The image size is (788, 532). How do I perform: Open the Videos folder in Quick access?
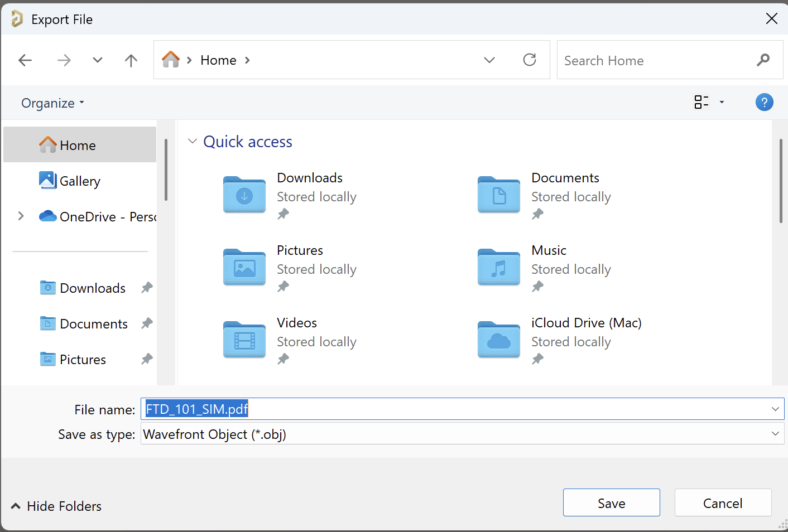[244, 340]
